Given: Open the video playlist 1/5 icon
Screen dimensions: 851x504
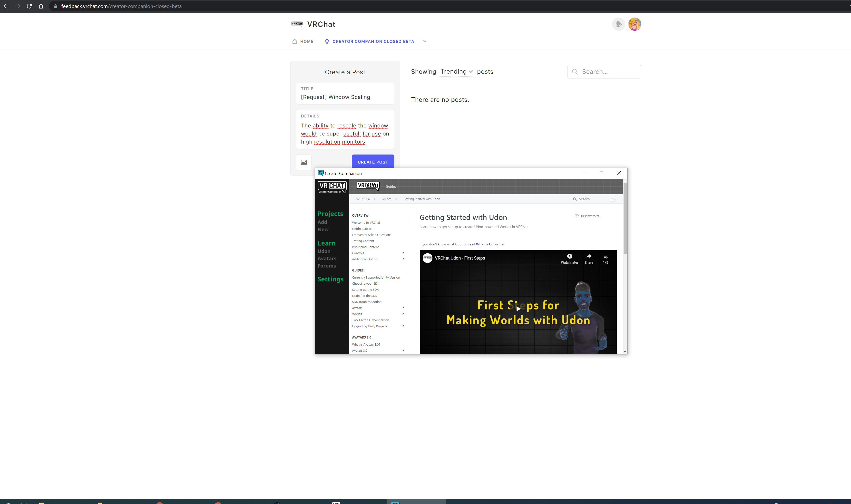Looking at the screenshot, I should coord(605,256).
